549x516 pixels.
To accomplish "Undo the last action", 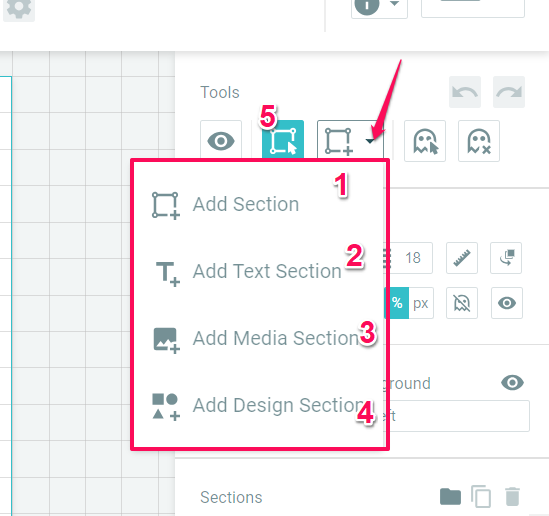I will [x=465, y=92].
